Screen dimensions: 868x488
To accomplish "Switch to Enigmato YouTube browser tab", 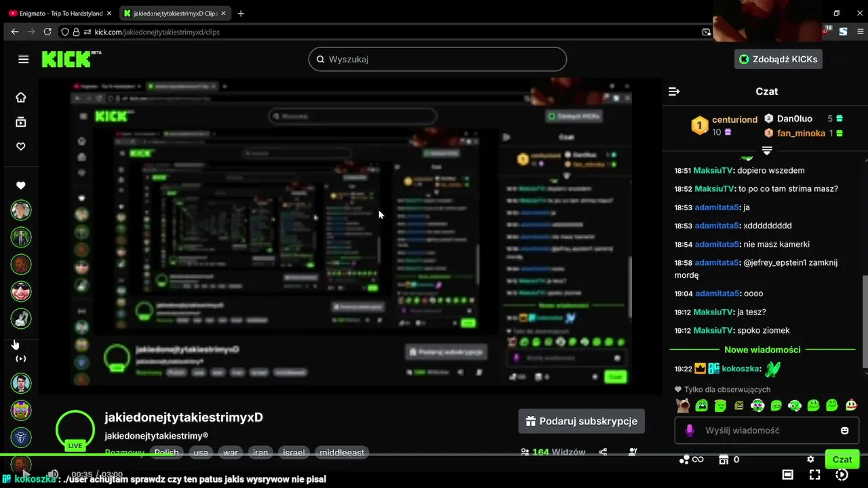I will tap(60, 13).
